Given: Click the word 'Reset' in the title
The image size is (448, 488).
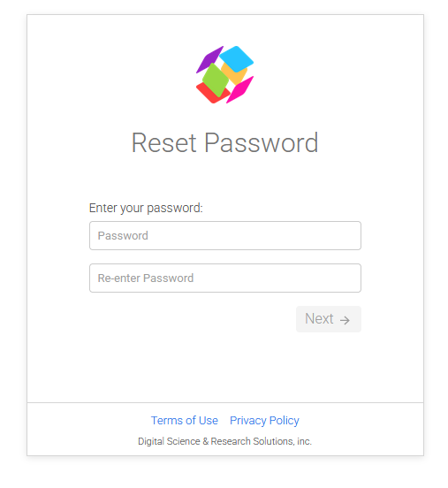Looking at the screenshot, I should [164, 142].
